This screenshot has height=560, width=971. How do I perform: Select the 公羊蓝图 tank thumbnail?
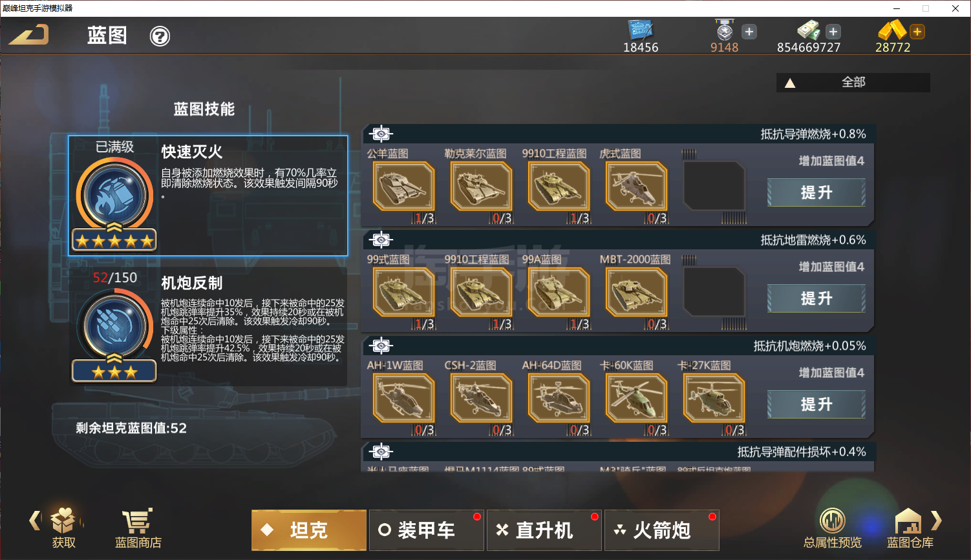pos(404,187)
